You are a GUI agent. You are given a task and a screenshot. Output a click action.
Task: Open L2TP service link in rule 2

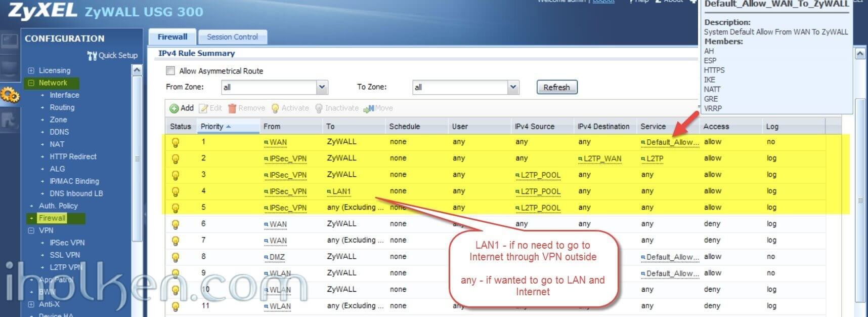point(655,158)
